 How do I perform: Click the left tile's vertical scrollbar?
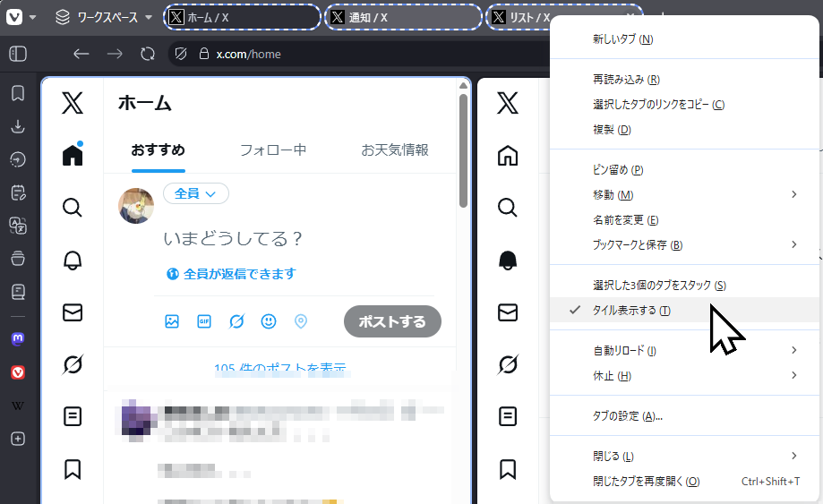click(x=463, y=152)
